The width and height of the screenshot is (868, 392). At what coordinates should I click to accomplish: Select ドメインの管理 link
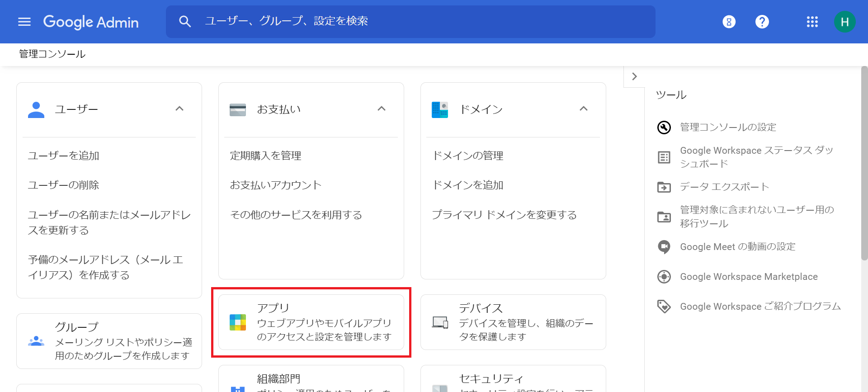(468, 156)
